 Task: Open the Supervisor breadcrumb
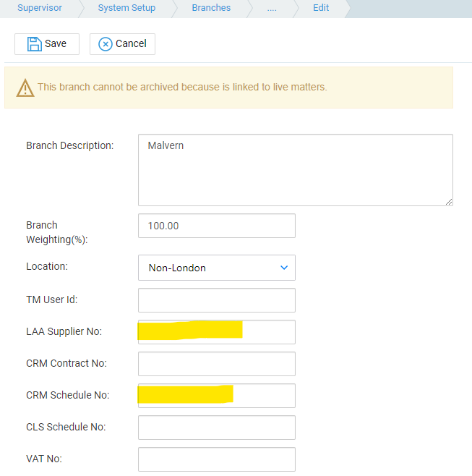pyautogui.click(x=40, y=7)
